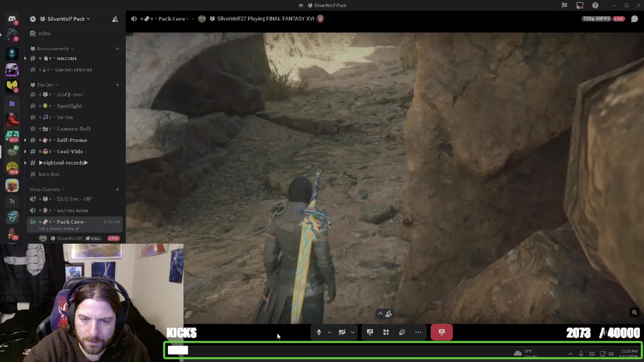Image resolution: width=644 pixels, height=362 pixels.
Task: Show hidden system tray icons
Action: (x=570, y=354)
